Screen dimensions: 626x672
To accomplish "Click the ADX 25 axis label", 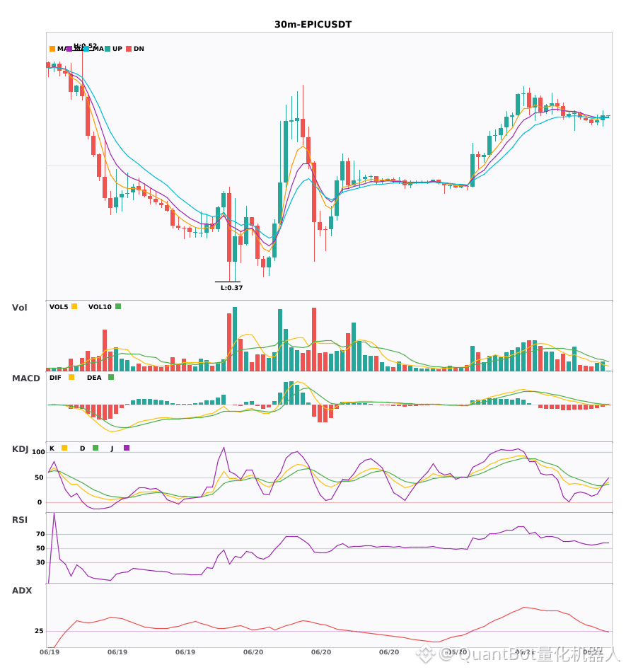I will coord(39,631).
